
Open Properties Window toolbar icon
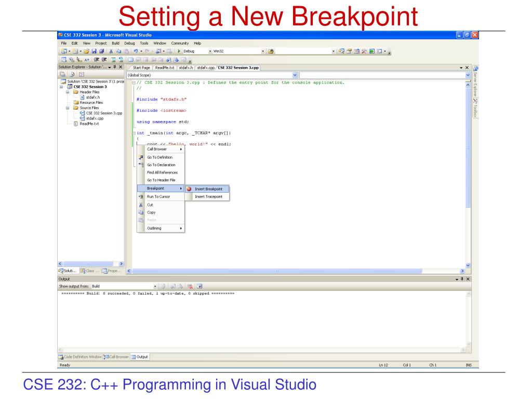point(349,51)
